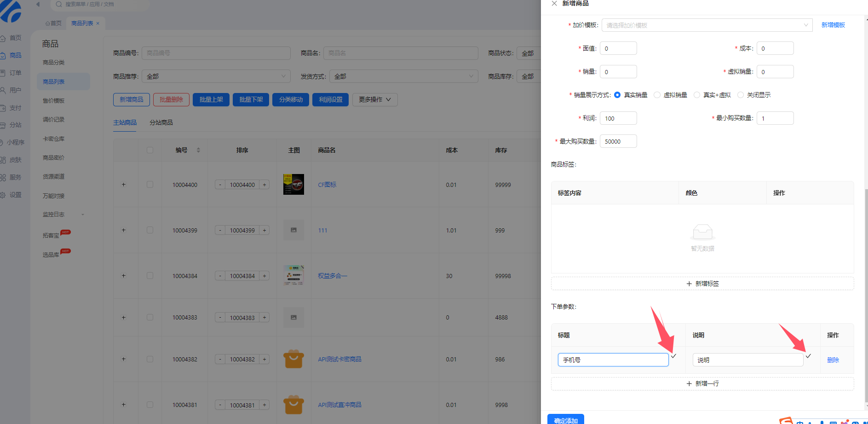Click the minus stepper for sort 10004399
This screenshot has height=424, width=868.
(x=220, y=230)
